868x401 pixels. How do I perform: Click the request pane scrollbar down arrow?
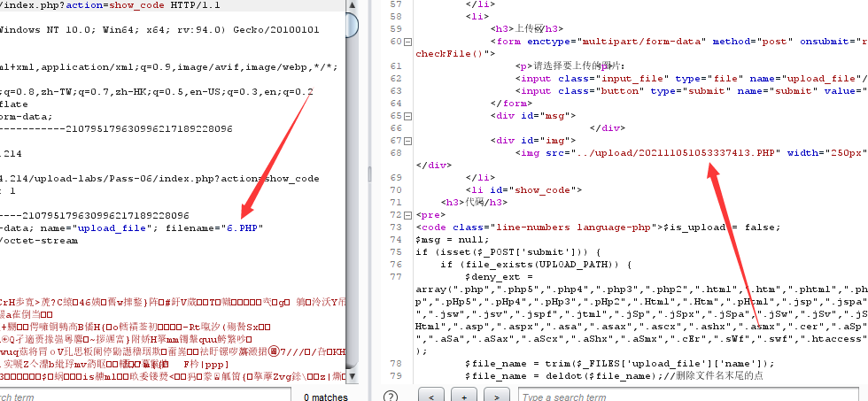pos(352,382)
